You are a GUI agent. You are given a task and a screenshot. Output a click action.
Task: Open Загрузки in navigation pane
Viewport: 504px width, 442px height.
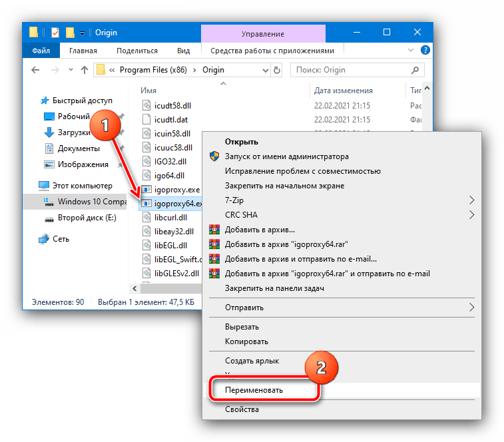click(67, 132)
